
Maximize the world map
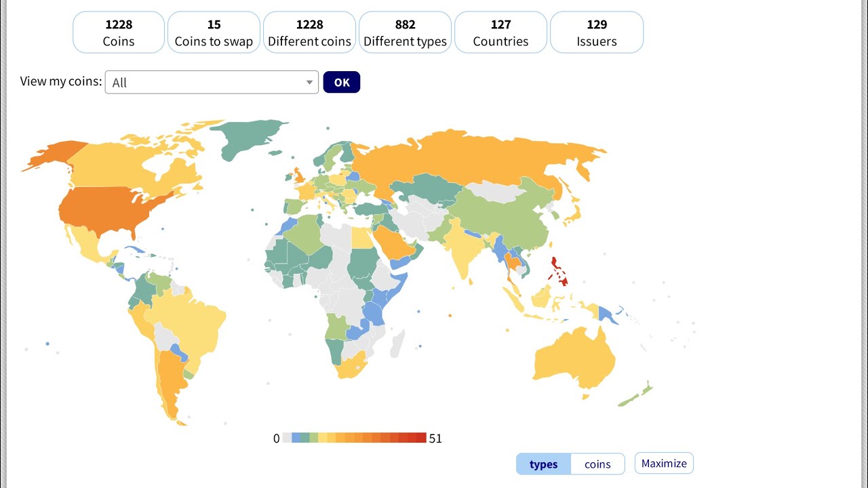coord(664,464)
